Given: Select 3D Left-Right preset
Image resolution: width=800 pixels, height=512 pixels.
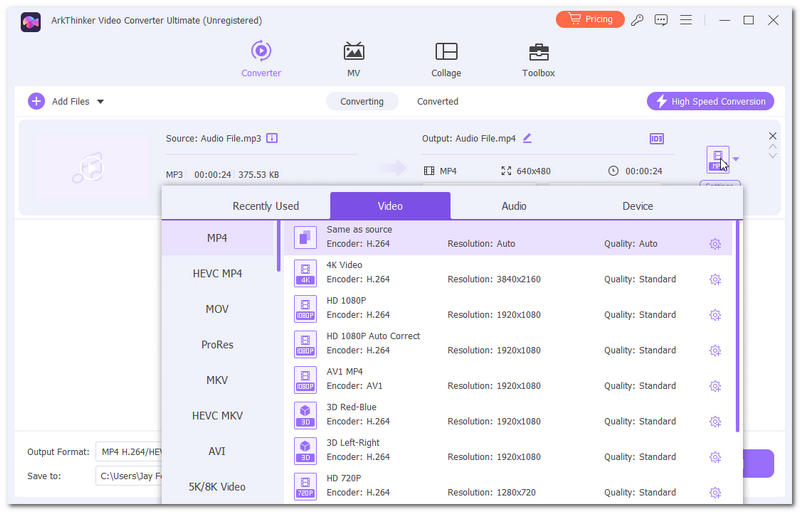Looking at the screenshot, I should coord(508,450).
